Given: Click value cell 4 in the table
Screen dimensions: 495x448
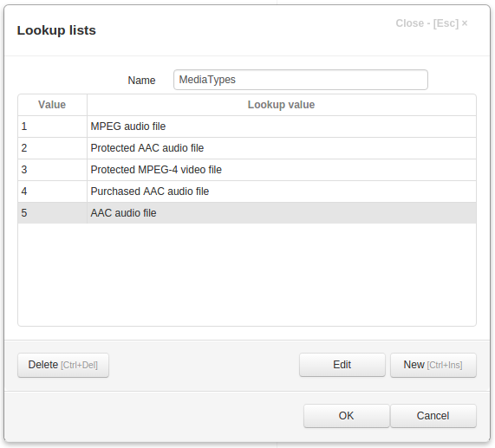Looking at the screenshot, I should pos(52,192).
